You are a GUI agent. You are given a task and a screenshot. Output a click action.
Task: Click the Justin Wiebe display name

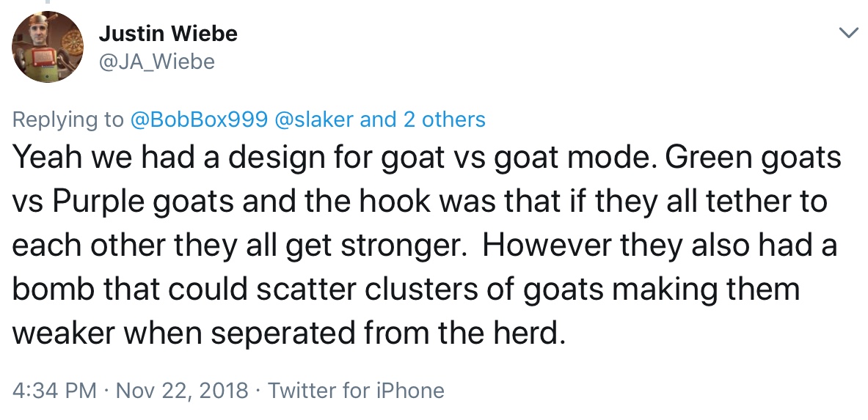[x=168, y=34]
